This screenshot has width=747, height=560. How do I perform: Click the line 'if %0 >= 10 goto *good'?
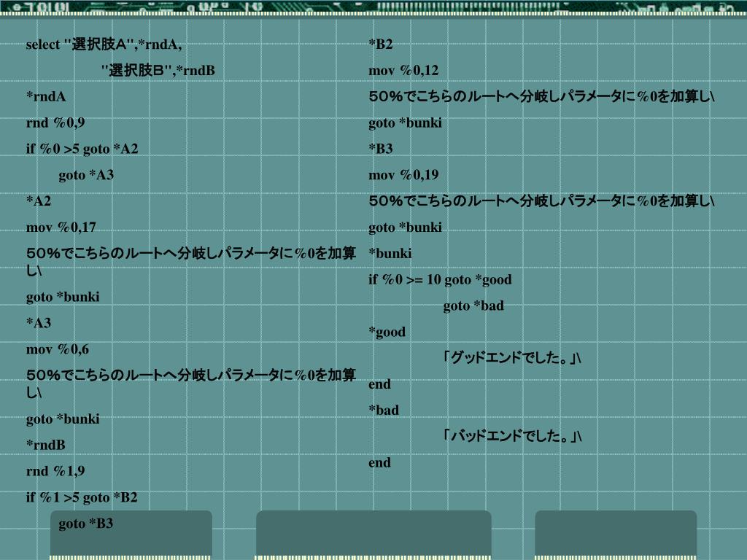click(440, 279)
